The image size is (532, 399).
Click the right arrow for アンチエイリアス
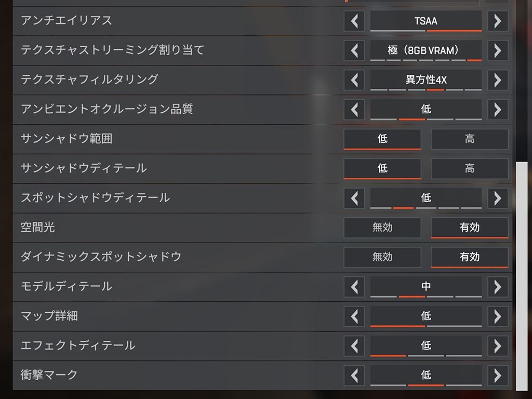pos(498,21)
